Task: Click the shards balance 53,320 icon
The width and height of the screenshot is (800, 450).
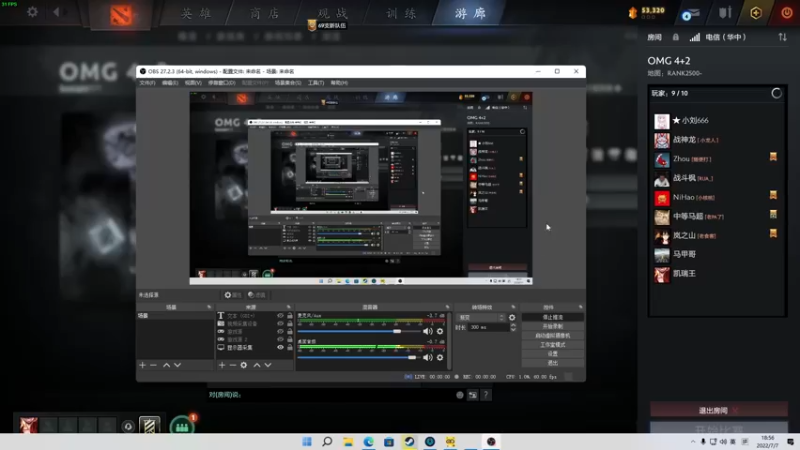Action: pyautogui.click(x=633, y=13)
